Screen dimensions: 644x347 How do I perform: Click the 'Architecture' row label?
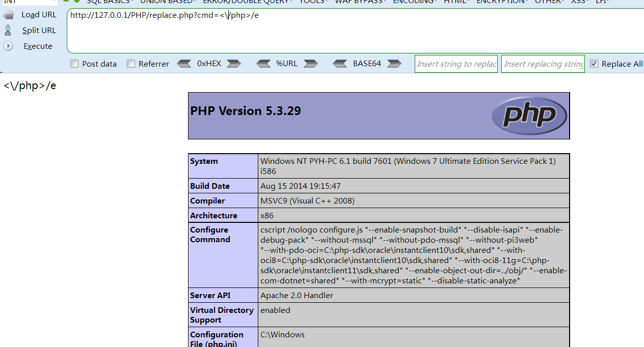[x=213, y=216]
